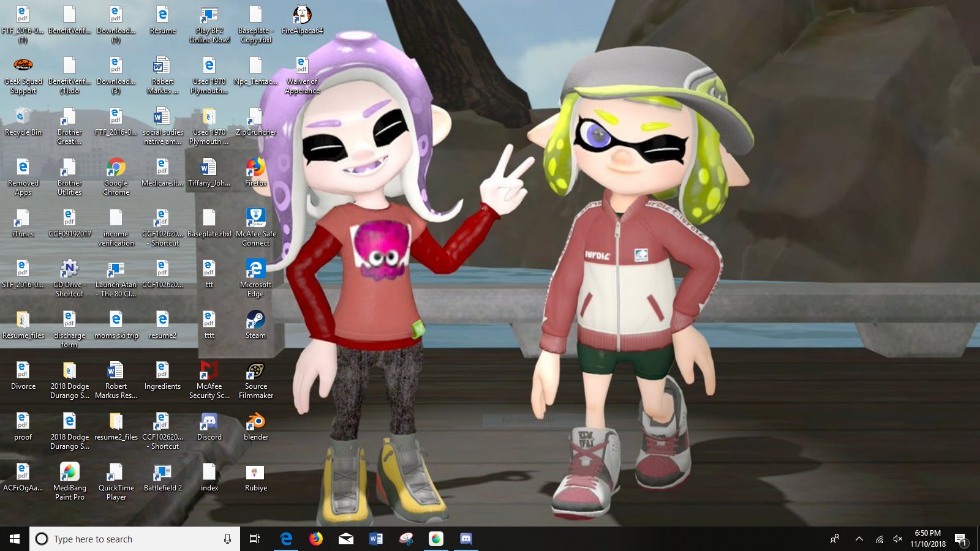Open the Mail app on taskbar
980x551 pixels.
click(346, 539)
